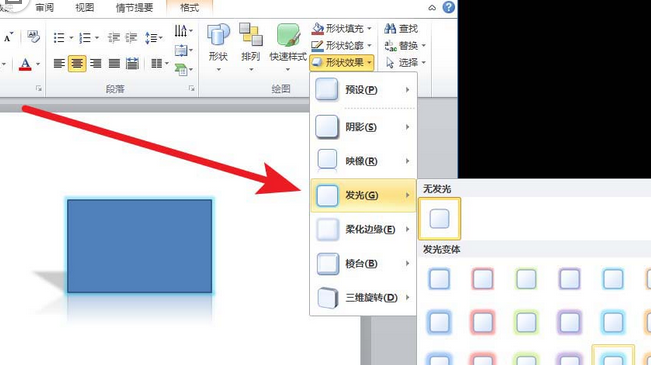The height and width of the screenshot is (365, 651).
Task: Apply bullet list formatting
Action: 59,38
